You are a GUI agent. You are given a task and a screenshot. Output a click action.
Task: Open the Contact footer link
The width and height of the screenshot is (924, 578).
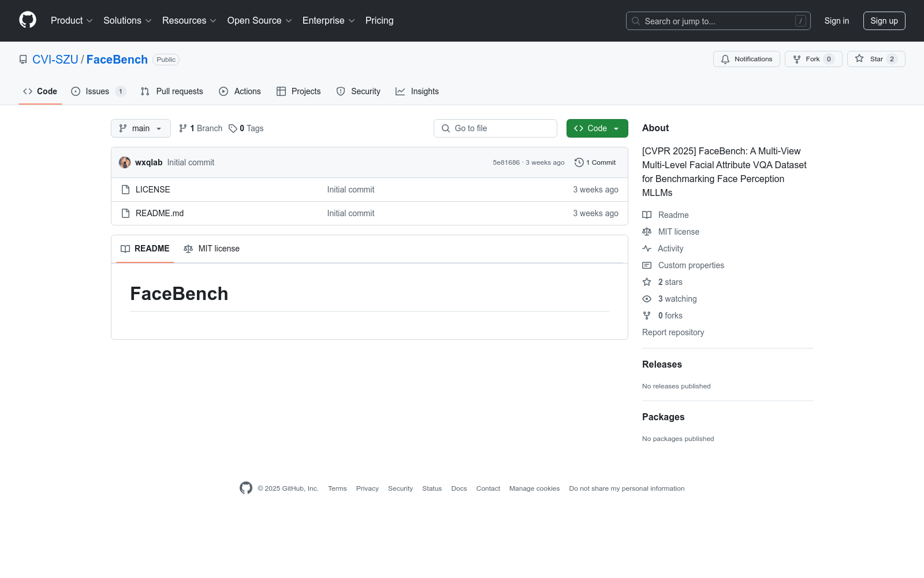point(488,488)
